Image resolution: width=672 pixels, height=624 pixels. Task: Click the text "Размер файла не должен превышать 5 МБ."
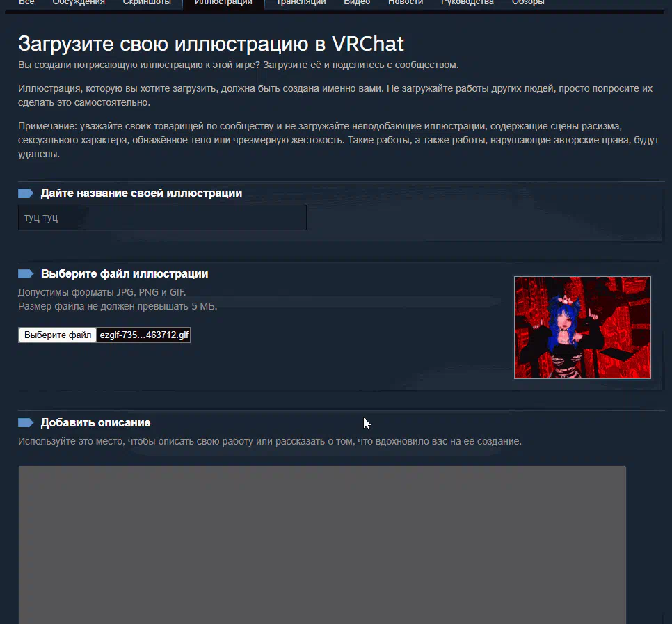[118, 306]
